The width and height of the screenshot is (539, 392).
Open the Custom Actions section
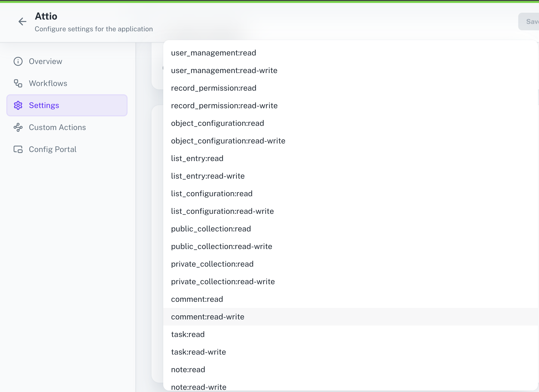click(x=57, y=127)
